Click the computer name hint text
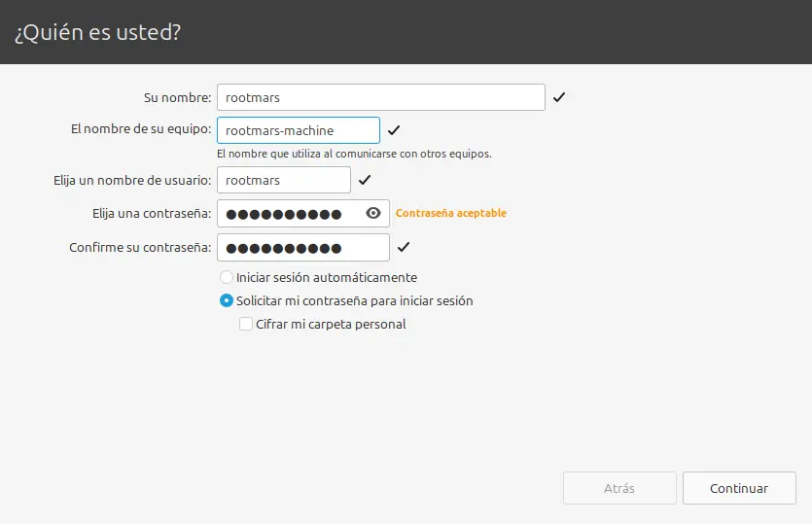Image resolution: width=812 pixels, height=524 pixels. pos(353,154)
